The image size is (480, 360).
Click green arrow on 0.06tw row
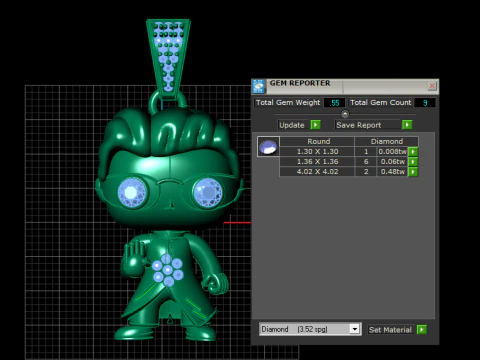[x=413, y=162]
